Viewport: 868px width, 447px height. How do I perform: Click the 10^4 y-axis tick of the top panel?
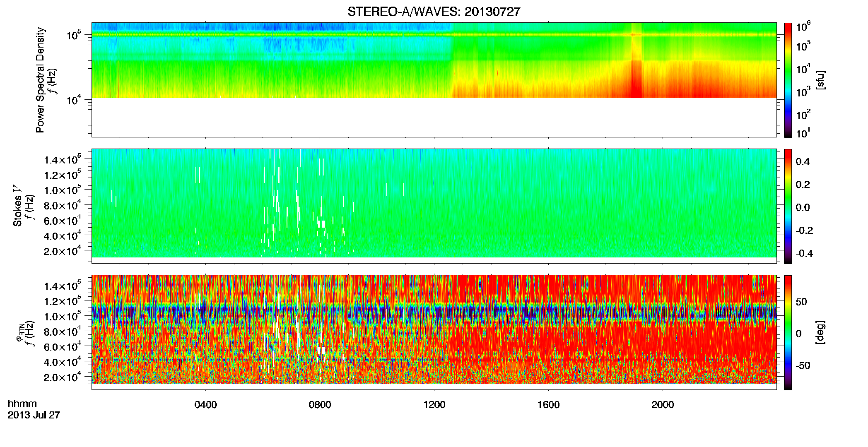73,99
